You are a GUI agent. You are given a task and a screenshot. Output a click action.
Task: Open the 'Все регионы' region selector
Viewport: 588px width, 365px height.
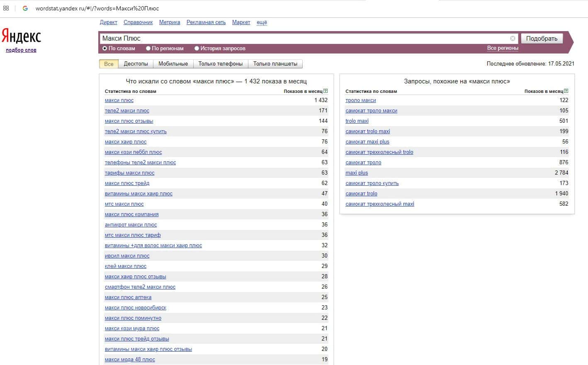point(503,48)
